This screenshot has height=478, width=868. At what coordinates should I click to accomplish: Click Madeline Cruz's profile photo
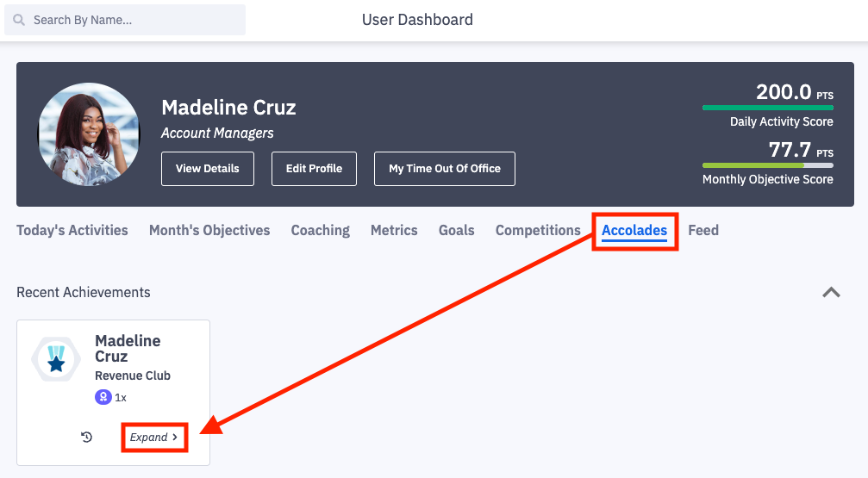[x=89, y=134]
